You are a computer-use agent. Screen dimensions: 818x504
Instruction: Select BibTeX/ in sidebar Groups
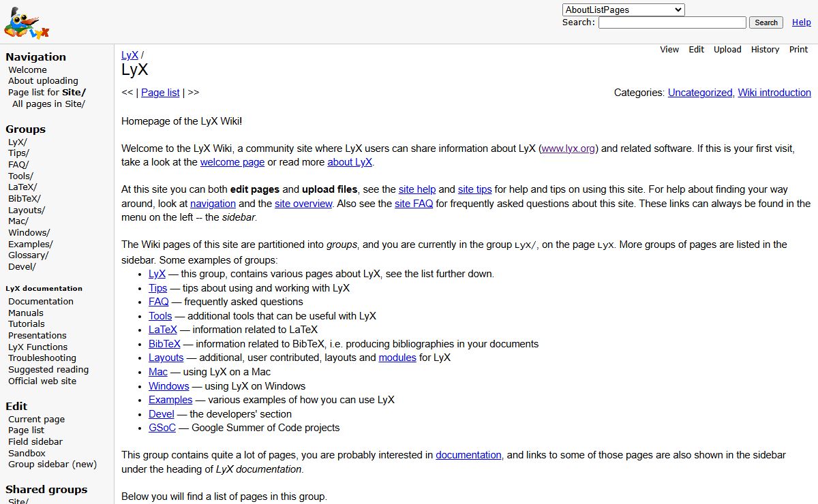pos(25,198)
